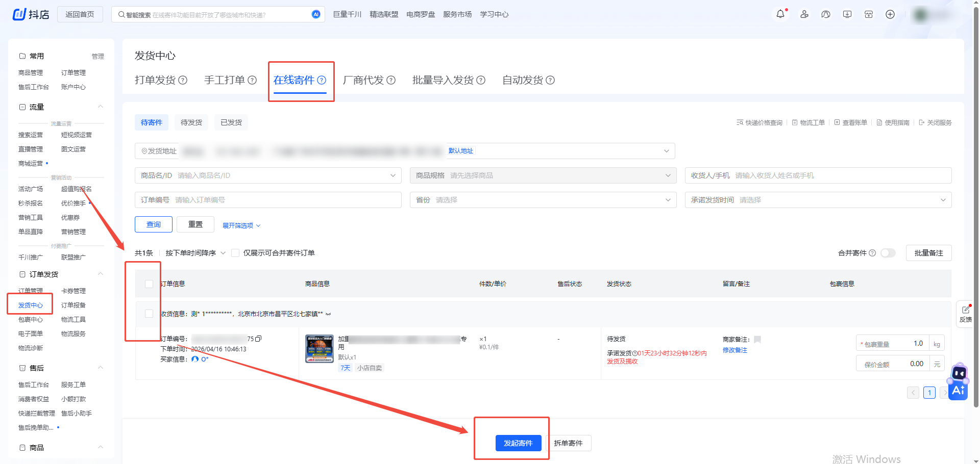Open the AI assistant robot icon
This screenshot has height=464, width=980.
[958, 382]
